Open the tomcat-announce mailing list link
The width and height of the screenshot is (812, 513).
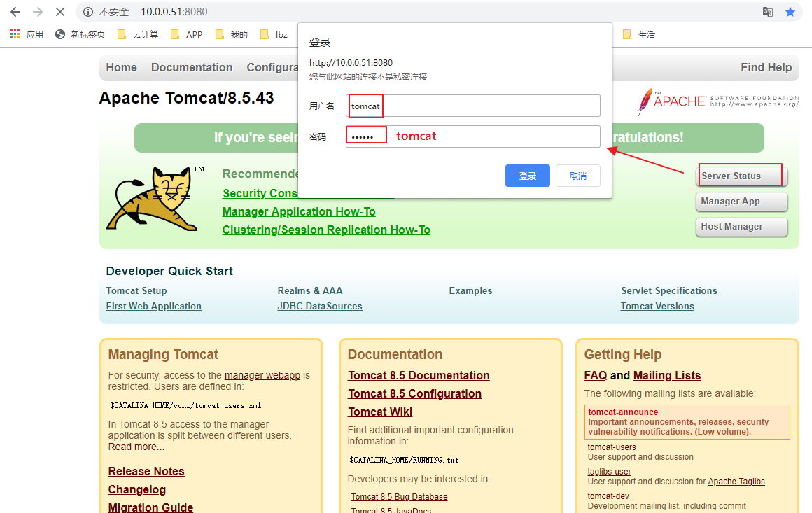[623, 412]
